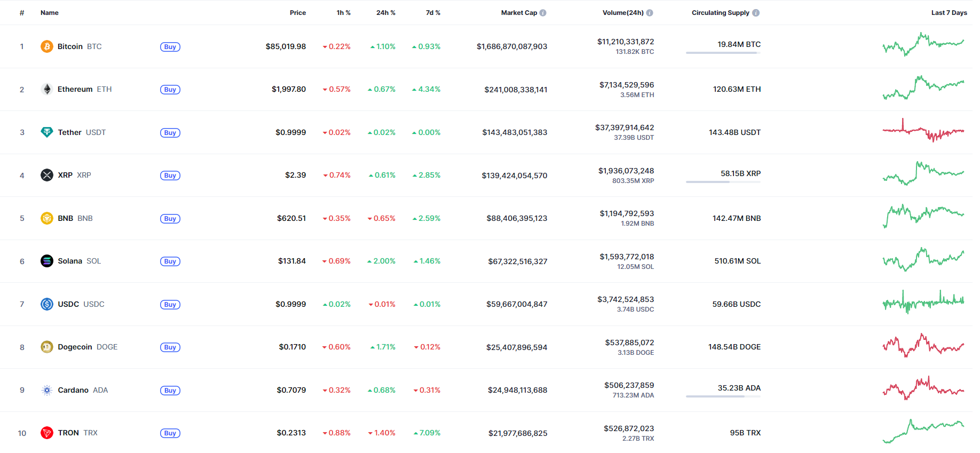Click the Bitcoin coin logo

47,46
